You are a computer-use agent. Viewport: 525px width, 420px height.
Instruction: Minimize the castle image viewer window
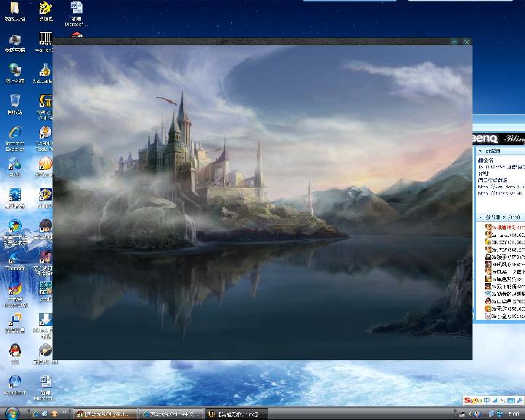point(455,42)
